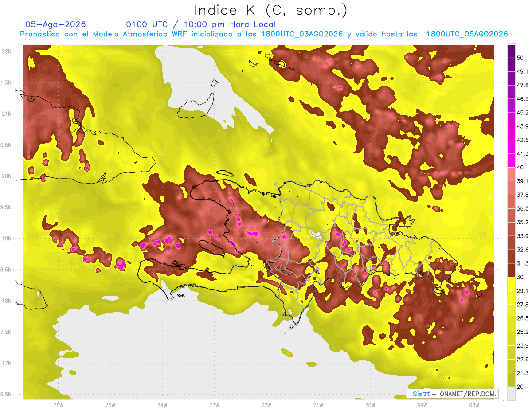Click the colorbar value "41.3"

522,154
